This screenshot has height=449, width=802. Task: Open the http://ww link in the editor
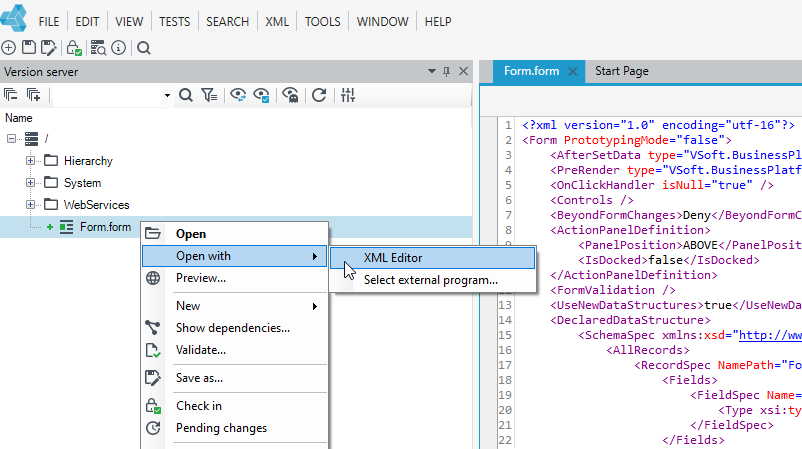(770, 335)
